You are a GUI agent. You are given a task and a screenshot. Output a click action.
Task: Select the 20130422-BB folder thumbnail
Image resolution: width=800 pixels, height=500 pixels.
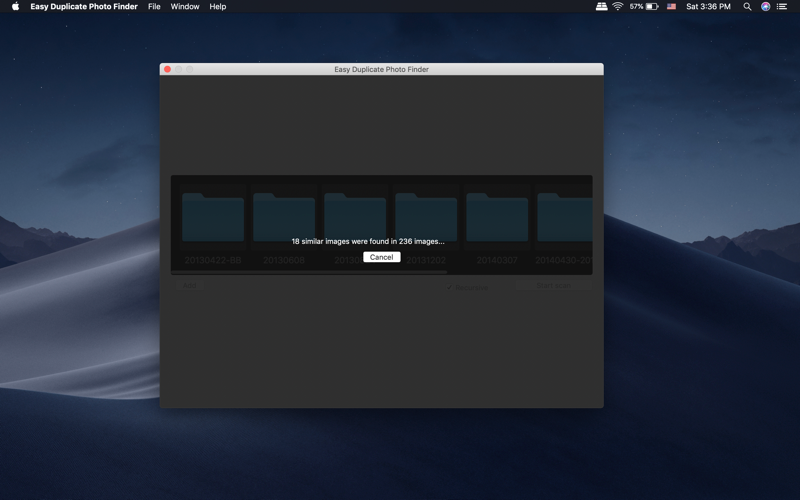(213, 217)
